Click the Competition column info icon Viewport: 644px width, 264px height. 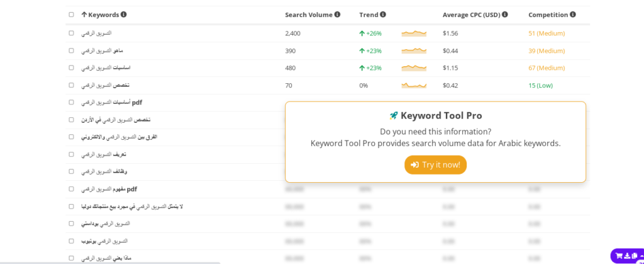click(573, 14)
